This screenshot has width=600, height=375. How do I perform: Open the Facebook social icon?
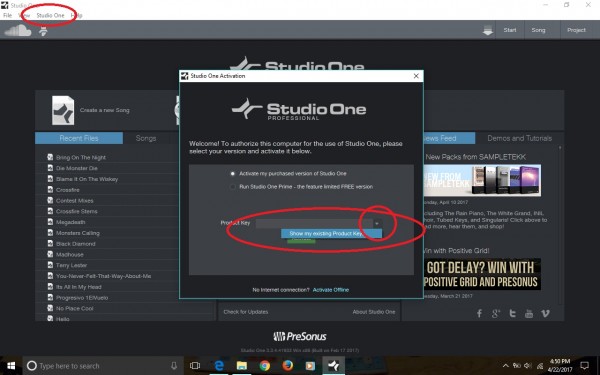coord(479,313)
